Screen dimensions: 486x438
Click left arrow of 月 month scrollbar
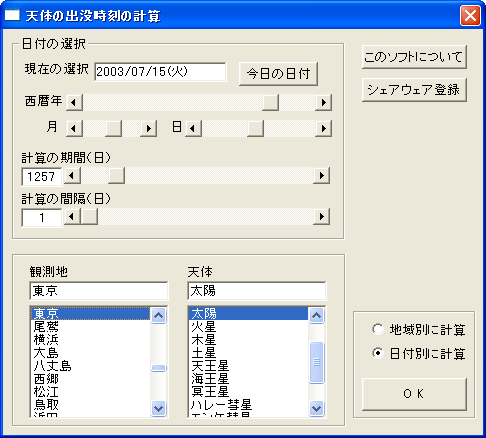pyautogui.click(x=74, y=128)
